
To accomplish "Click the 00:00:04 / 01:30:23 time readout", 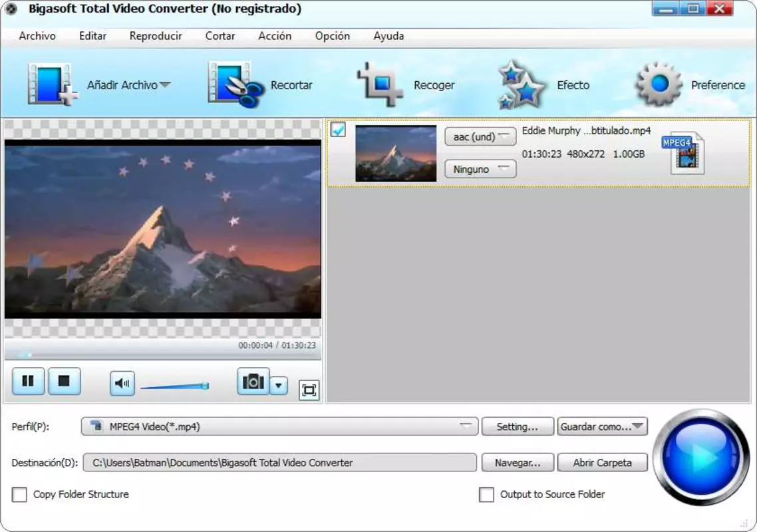I will point(277,345).
